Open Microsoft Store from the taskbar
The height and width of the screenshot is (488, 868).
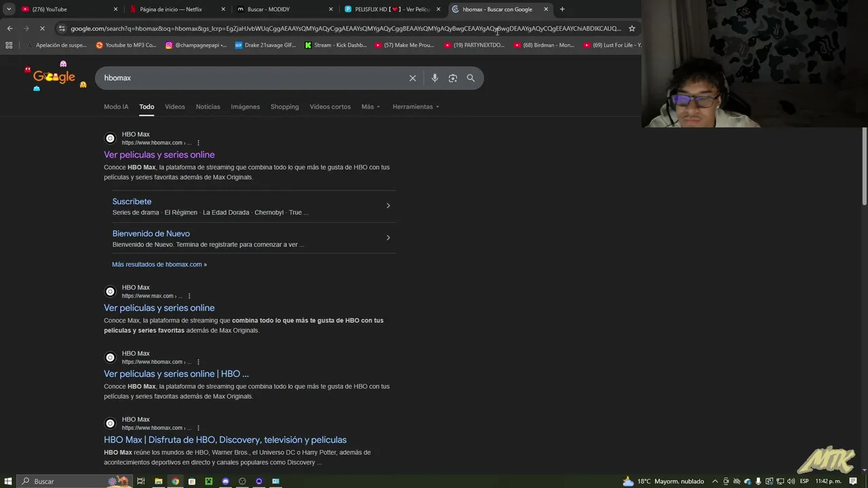click(x=192, y=481)
